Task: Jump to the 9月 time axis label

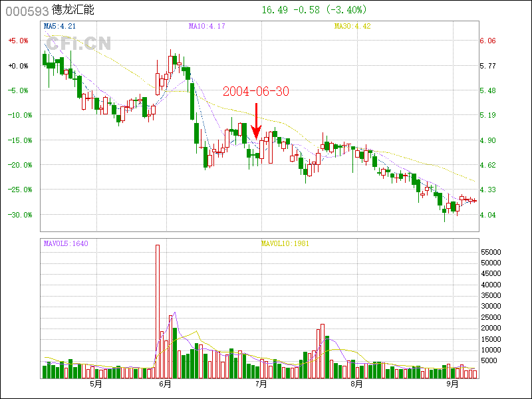Action: tap(453, 384)
